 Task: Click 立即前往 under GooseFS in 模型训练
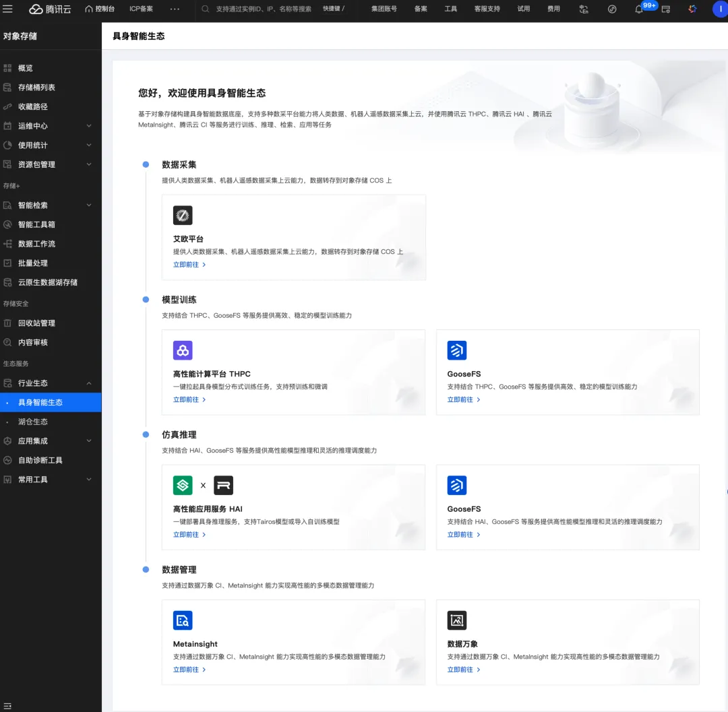(464, 399)
